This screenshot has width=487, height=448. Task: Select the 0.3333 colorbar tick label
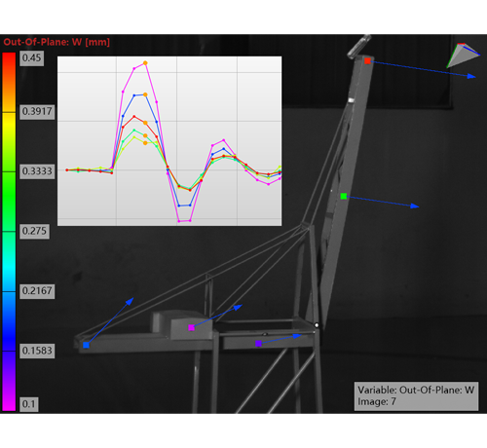point(37,171)
